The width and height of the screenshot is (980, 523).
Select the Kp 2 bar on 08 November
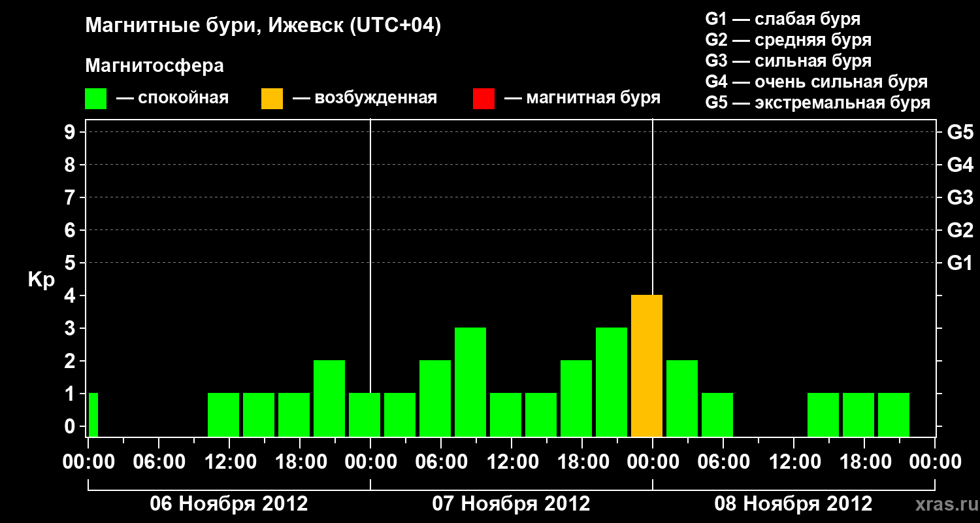tap(682, 399)
